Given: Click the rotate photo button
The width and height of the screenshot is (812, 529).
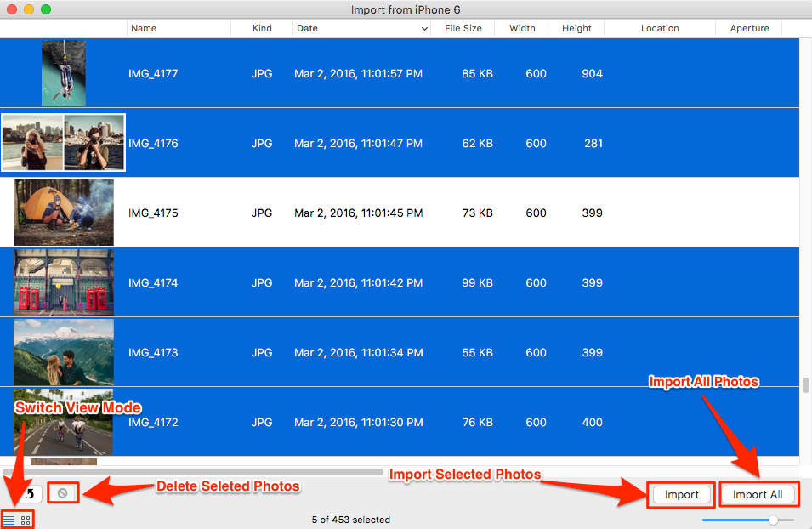Looking at the screenshot, I should [x=31, y=493].
